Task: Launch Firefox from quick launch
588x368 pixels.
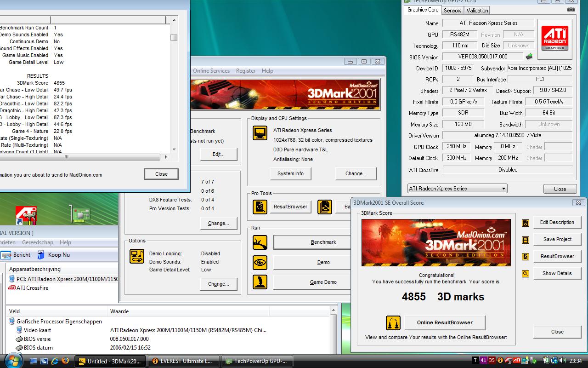Action: click(x=65, y=361)
